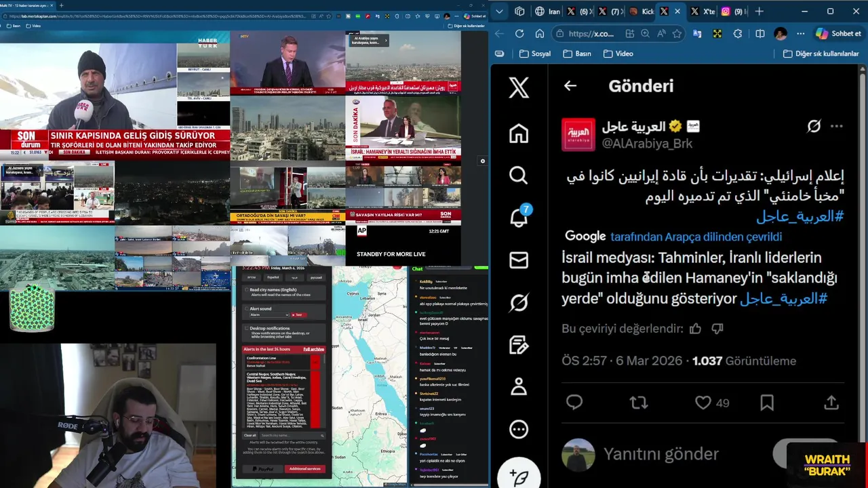Open the translate extension icon
Image resolution: width=868 pixels, height=488 pixels.
click(x=697, y=33)
